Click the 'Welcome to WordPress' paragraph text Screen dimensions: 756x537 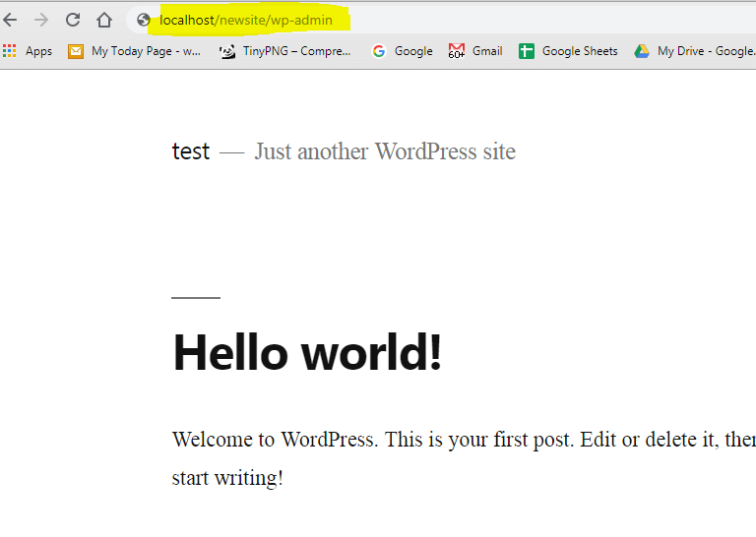tap(464, 458)
